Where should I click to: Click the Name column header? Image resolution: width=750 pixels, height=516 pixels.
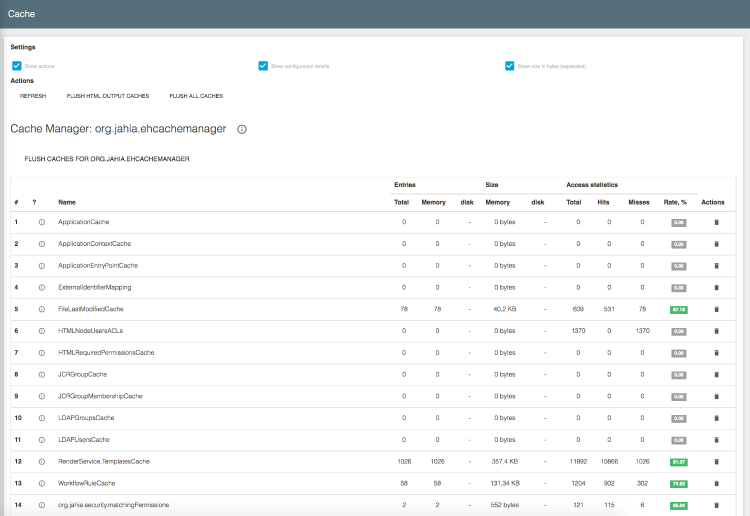tap(67, 202)
